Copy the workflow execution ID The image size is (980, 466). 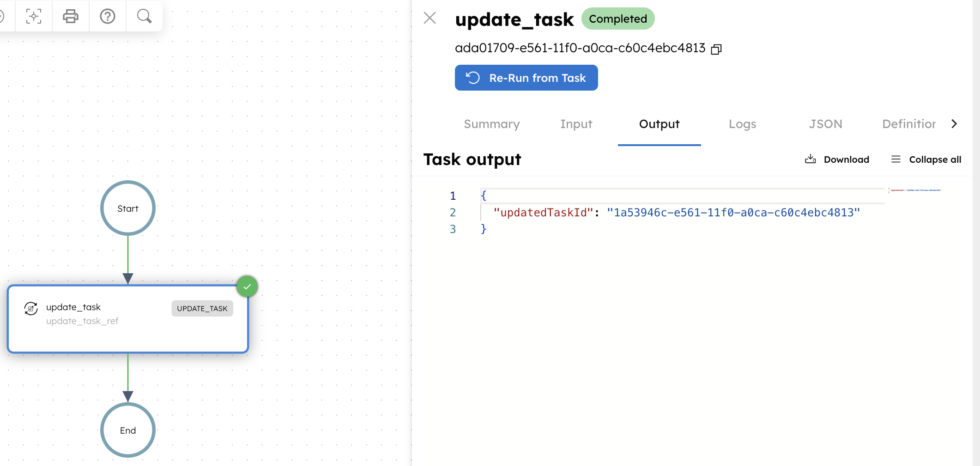[x=716, y=49]
